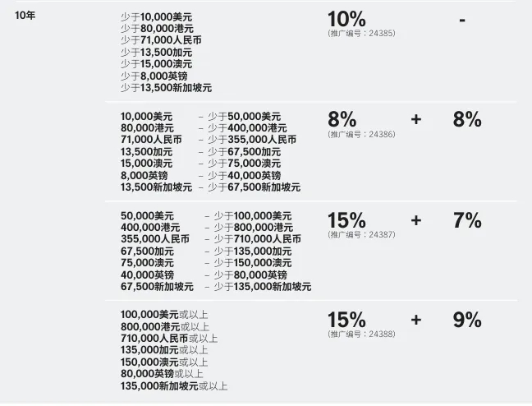Click 355,000人民币 lower limit in third tier
532x406 pixels.
pos(155,239)
